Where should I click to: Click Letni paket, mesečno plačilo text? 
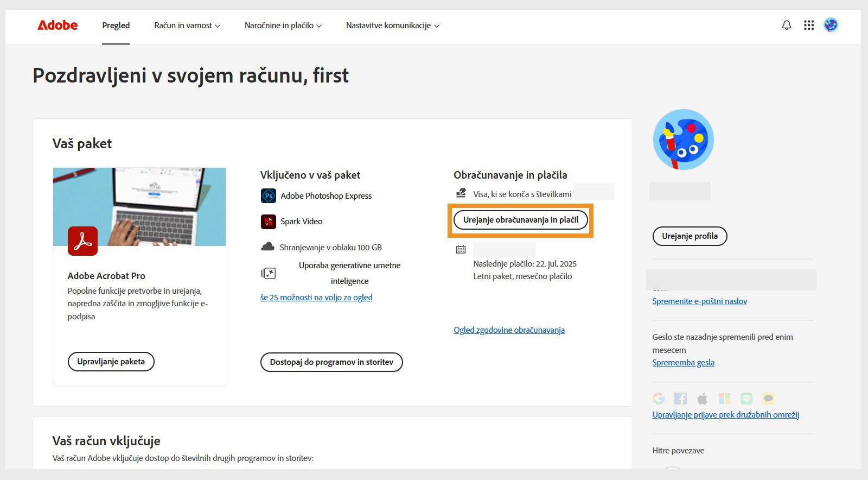(522, 276)
